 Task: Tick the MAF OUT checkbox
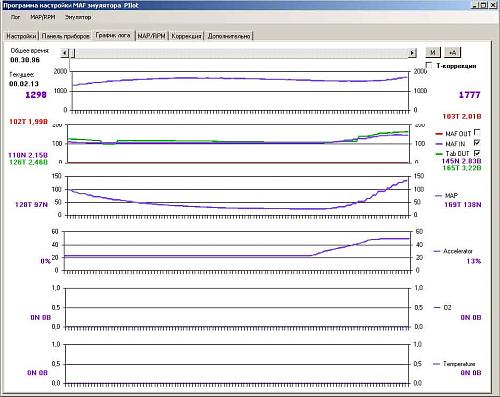tap(477, 132)
